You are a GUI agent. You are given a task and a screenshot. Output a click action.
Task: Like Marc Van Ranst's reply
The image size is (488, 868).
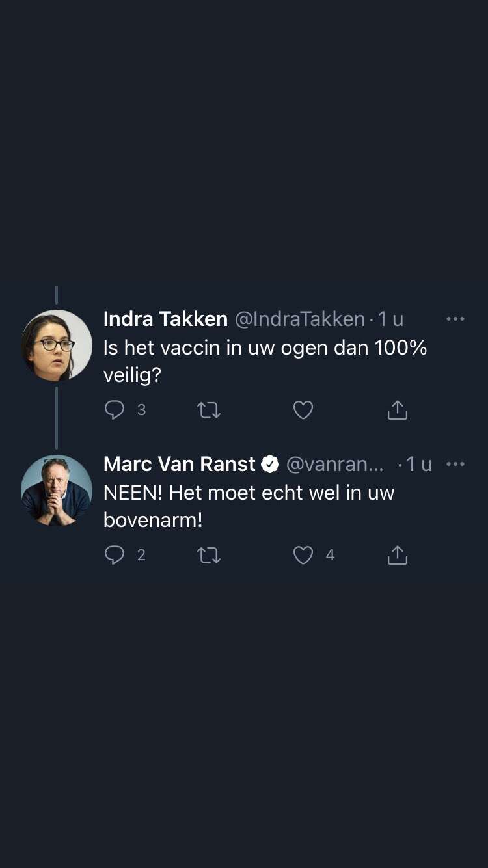303,555
